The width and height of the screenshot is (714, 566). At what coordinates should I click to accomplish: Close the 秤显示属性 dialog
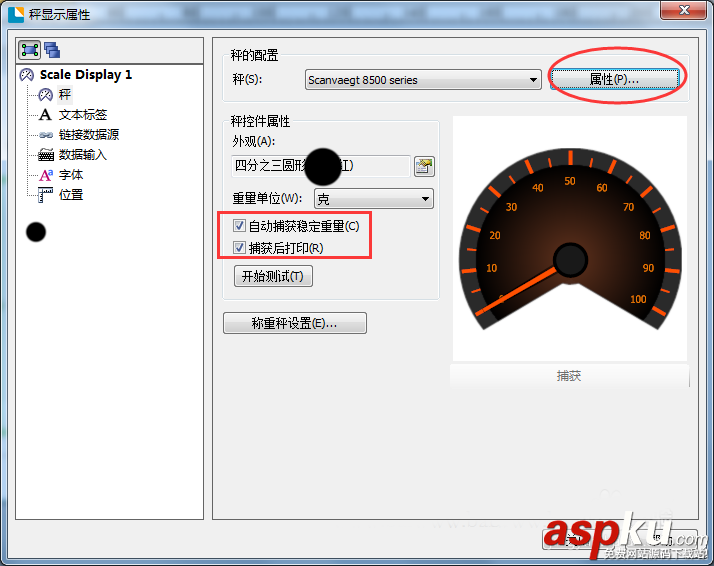coord(683,10)
